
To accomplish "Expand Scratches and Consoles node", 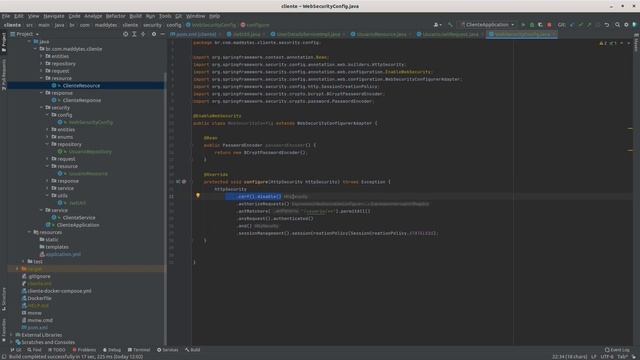I will (x=11, y=342).
